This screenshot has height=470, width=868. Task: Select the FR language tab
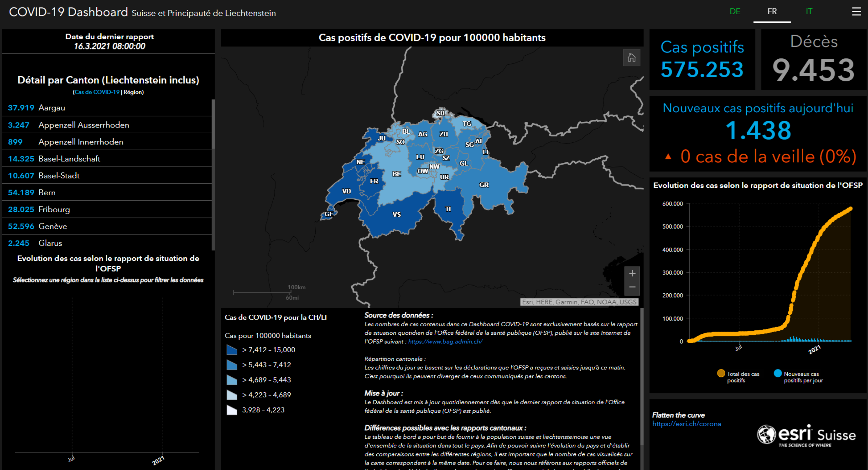click(x=772, y=12)
